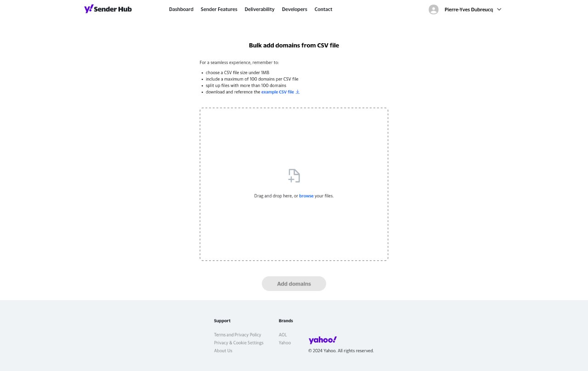Open the user profile avatar icon
Screen dimensions: 588x371
click(433, 9)
